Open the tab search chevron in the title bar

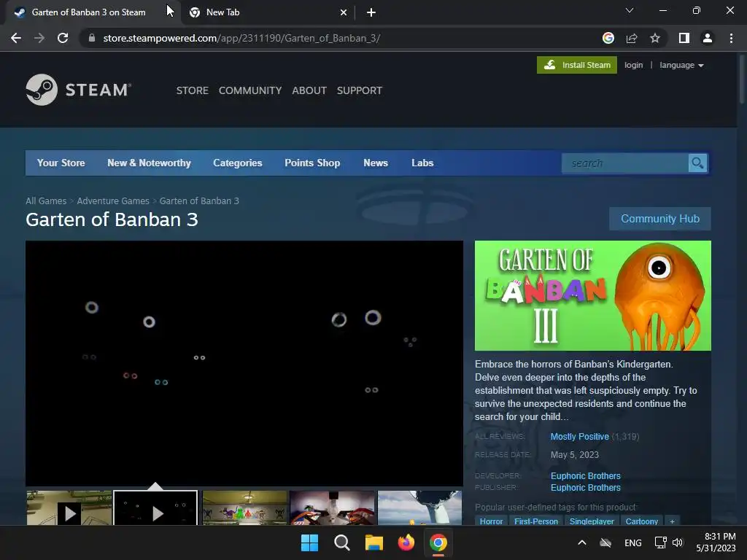pyautogui.click(x=630, y=10)
